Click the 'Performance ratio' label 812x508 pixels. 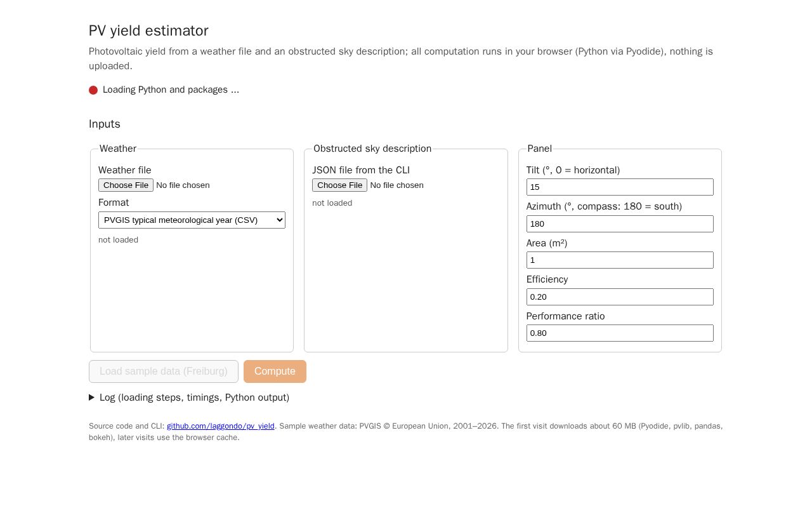tap(565, 316)
